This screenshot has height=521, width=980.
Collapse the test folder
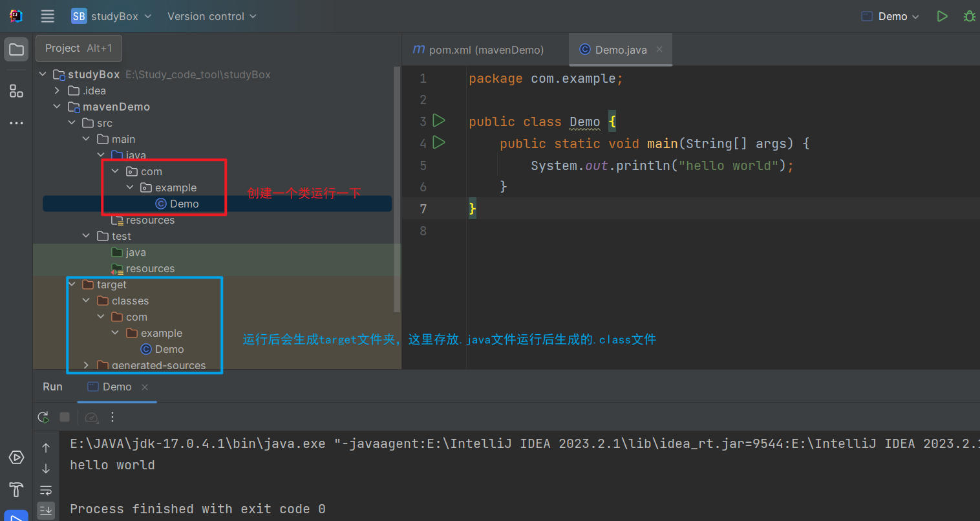click(x=86, y=236)
